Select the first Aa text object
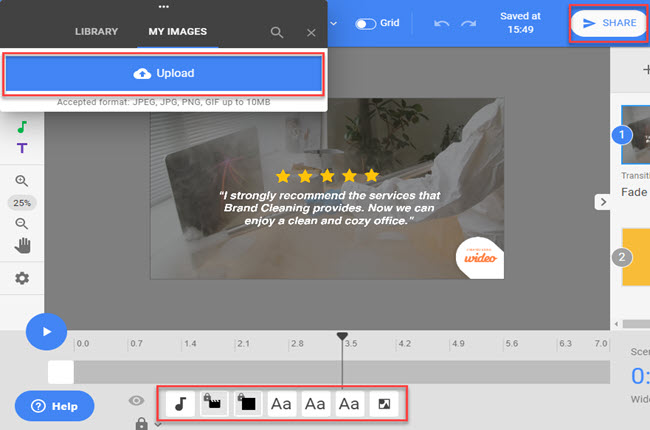The height and width of the screenshot is (430, 650). (x=282, y=403)
